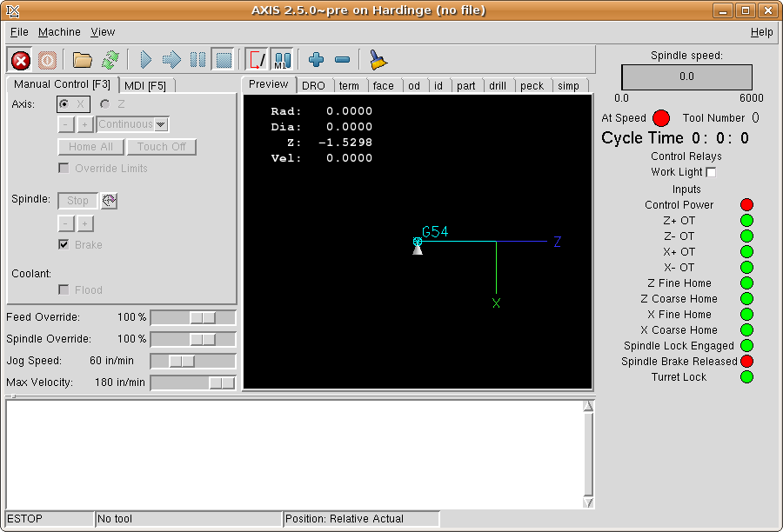The height and width of the screenshot is (532, 783).
Task: Switch to Manual Control [F3] tab
Action: tap(62, 84)
